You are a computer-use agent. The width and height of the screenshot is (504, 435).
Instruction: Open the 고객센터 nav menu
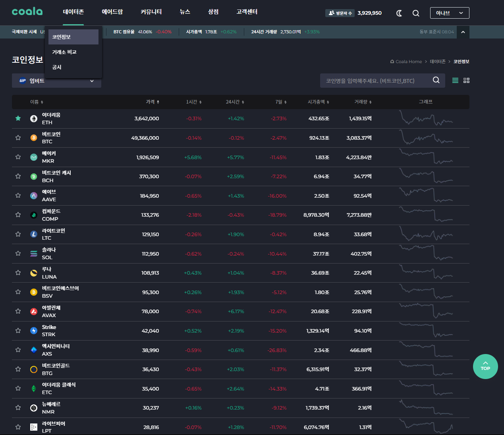pos(247,12)
